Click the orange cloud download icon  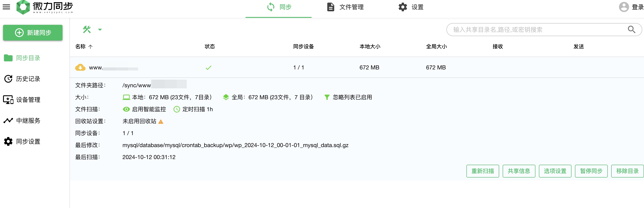coord(80,67)
